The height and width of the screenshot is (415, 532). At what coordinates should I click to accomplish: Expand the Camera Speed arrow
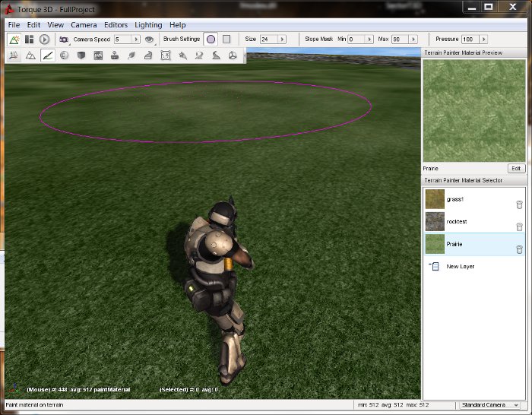click(136, 39)
